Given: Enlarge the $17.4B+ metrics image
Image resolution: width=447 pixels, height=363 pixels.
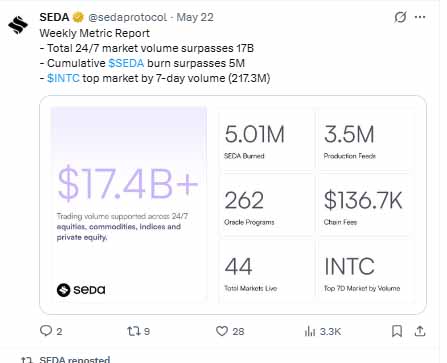Looking at the screenshot, I should tap(233, 205).
